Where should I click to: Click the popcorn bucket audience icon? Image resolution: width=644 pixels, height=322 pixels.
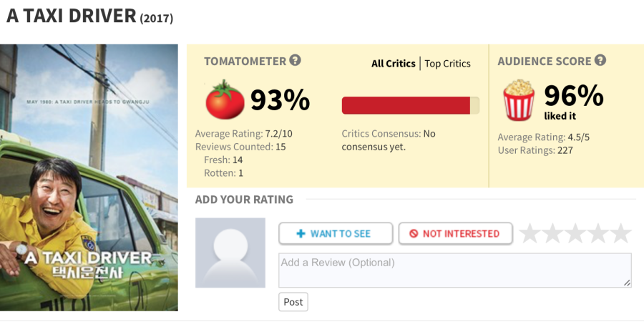coord(519,99)
